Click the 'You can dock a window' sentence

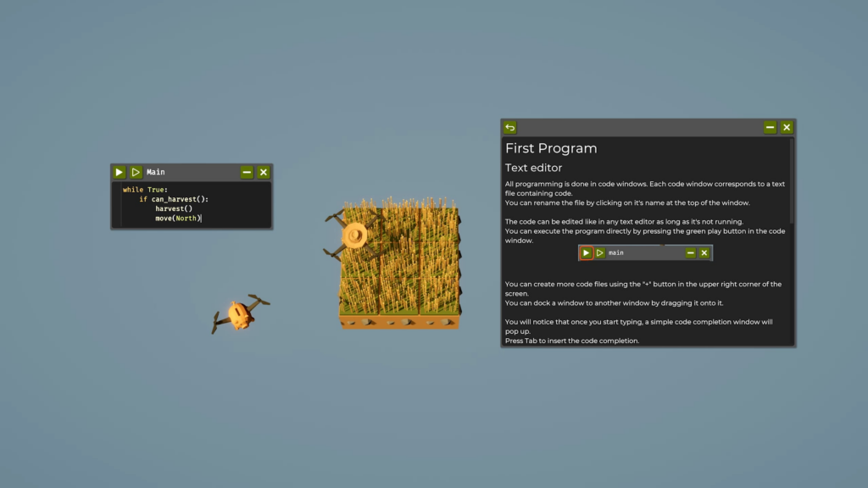click(614, 303)
